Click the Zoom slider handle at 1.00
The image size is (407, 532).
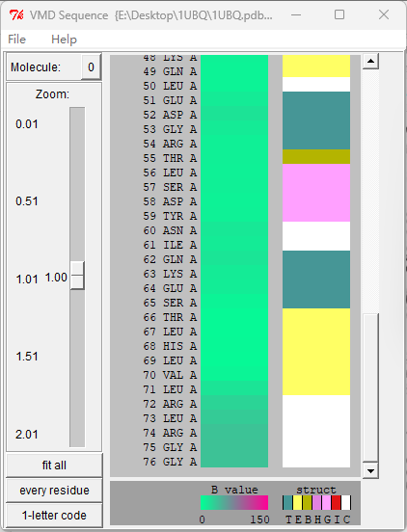(x=77, y=276)
